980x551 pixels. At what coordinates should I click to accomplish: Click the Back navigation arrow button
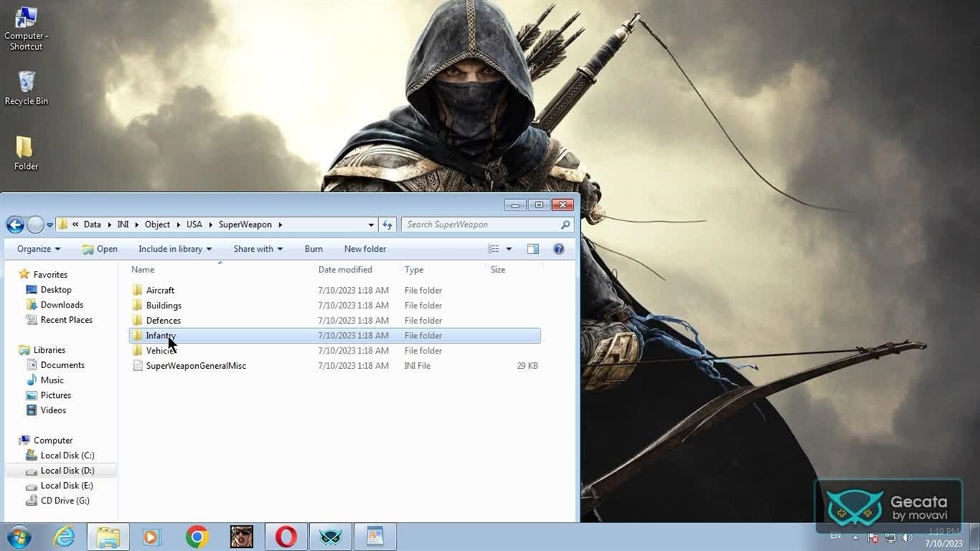click(15, 225)
